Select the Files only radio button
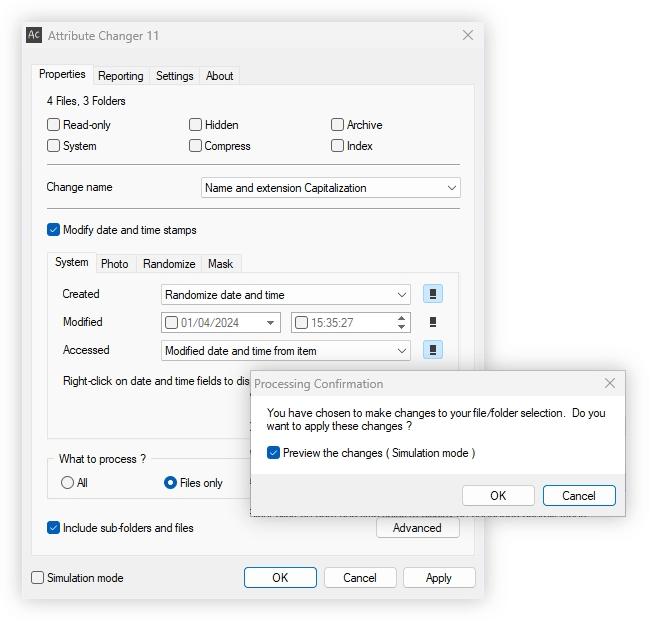 (x=170, y=483)
